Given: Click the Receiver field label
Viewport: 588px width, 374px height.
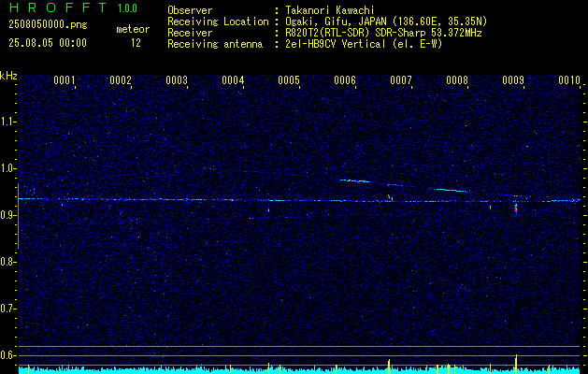Looking at the screenshot, I should point(190,33).
